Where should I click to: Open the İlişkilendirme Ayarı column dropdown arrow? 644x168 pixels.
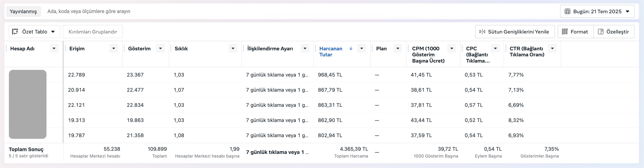[305, 48]
